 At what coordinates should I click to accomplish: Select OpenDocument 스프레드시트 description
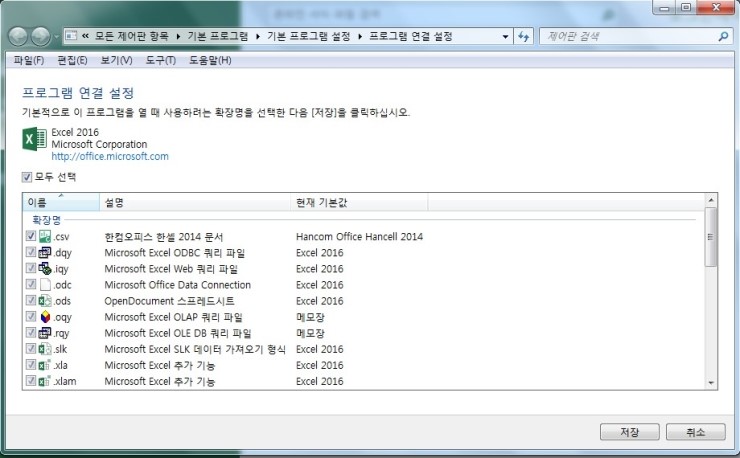coord(169,301)
